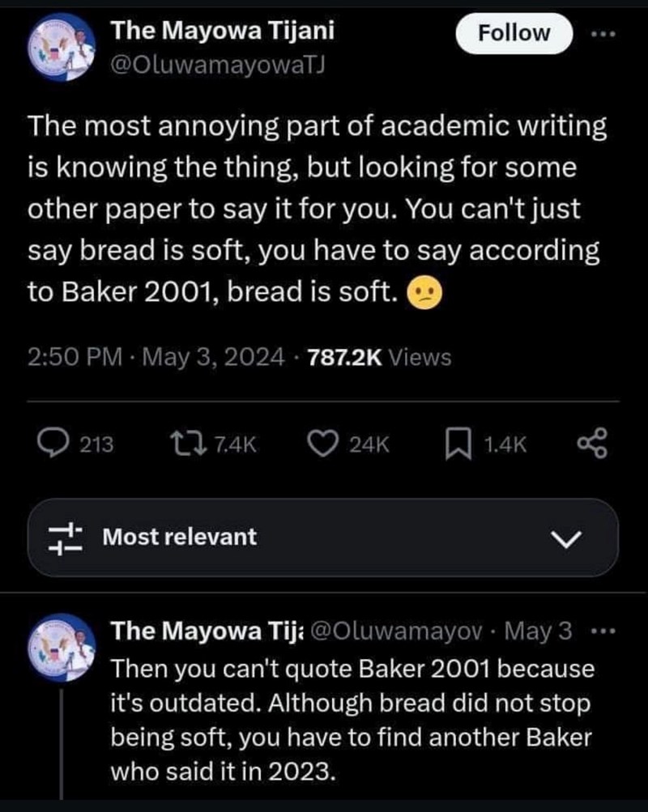This screenshot has height=812, width=648.
Task: Like the tweet with heart icon
Action: pyautogui.click(x=325, y=442)
